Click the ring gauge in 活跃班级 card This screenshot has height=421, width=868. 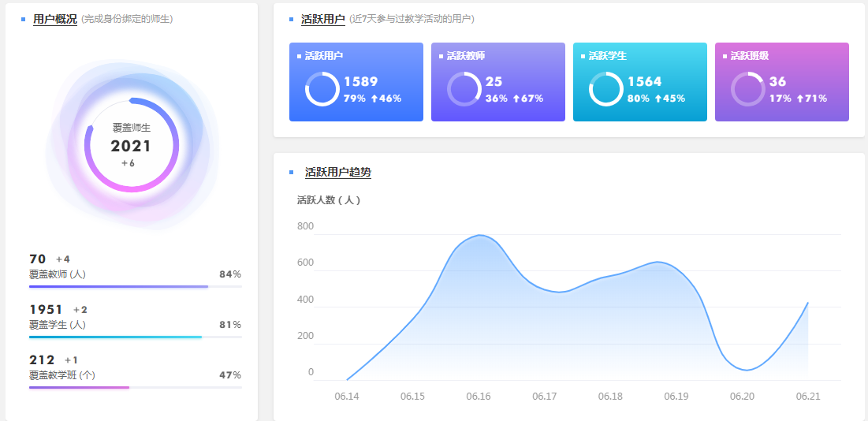[x=748, y=89]
